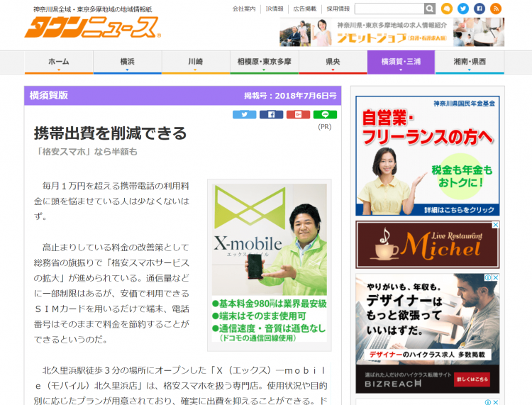Share article via Facebook share button
The image size is (532, 405).
pyautogui.click(x=271, y=115)
